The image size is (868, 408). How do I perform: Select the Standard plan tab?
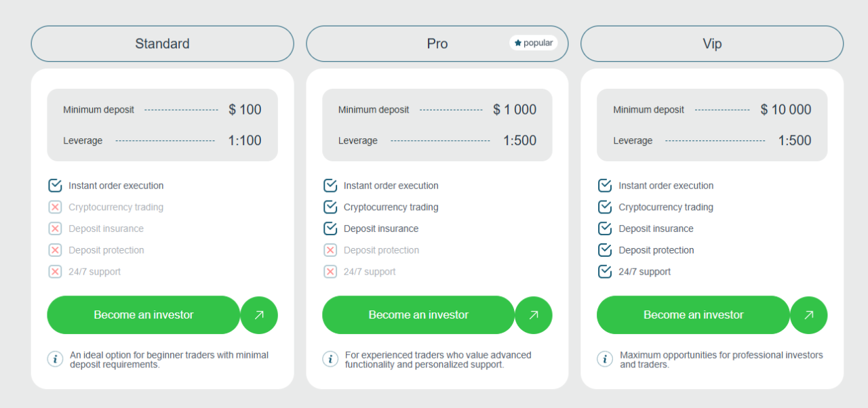pyautogui.click(x=162, y=44)
